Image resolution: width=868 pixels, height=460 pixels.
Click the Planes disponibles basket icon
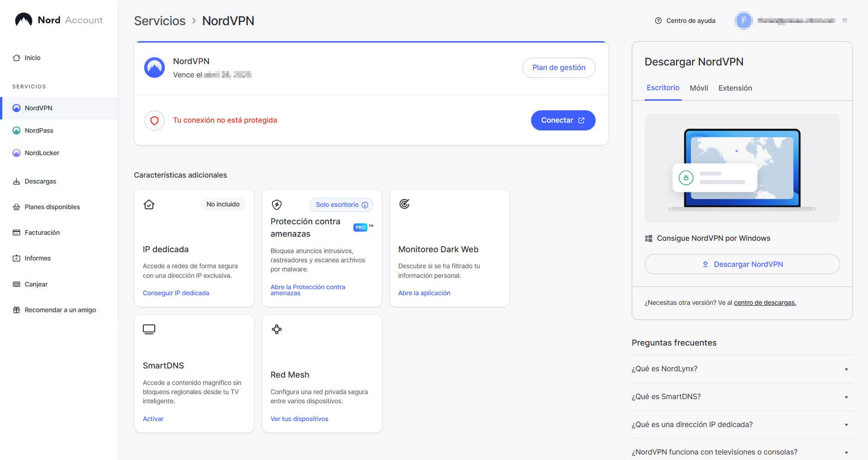click(16, 207)
